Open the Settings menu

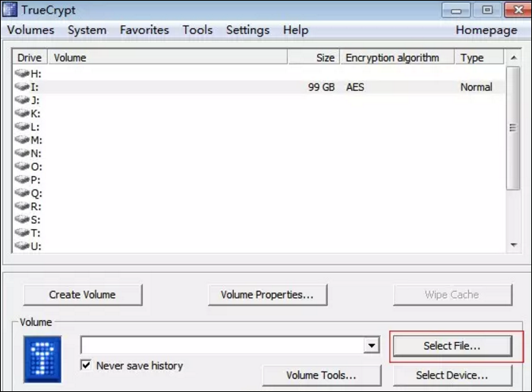click(x=247, y=30)
